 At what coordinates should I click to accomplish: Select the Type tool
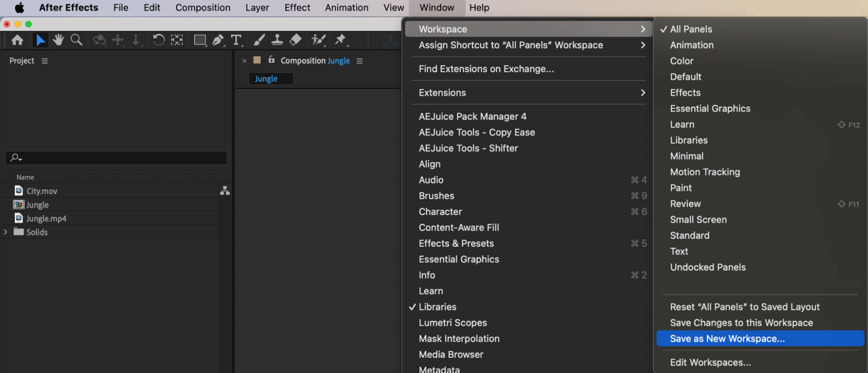237,40
